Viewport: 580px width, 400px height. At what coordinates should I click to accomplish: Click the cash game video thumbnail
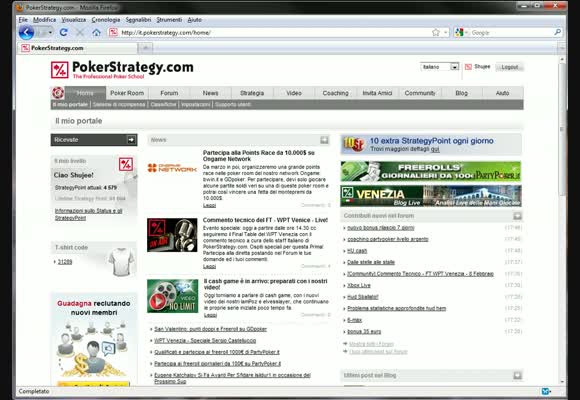(x=172, y=296)
